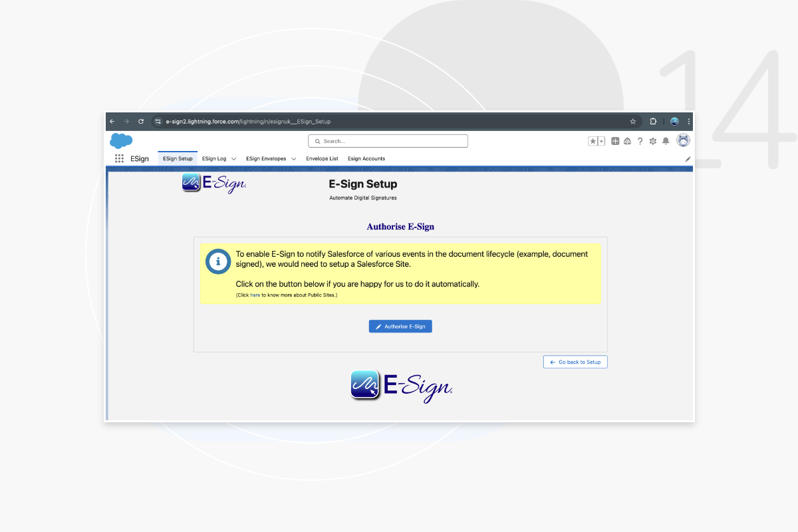Image resolution: width=798 pixels, height=532 pixels.
Task: Click the Salesforce cloud logo
Action: pyautogui.click(x=121, y=140)
